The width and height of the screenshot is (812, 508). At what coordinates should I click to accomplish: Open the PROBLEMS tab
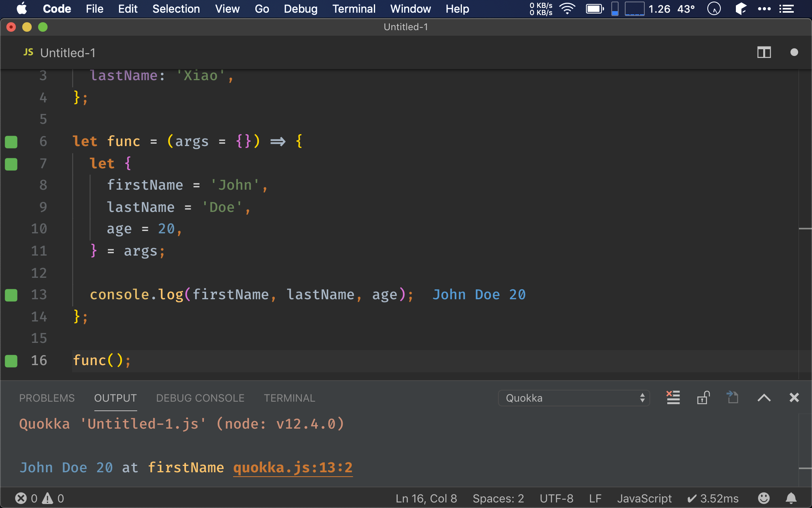(x=47, y=398)
